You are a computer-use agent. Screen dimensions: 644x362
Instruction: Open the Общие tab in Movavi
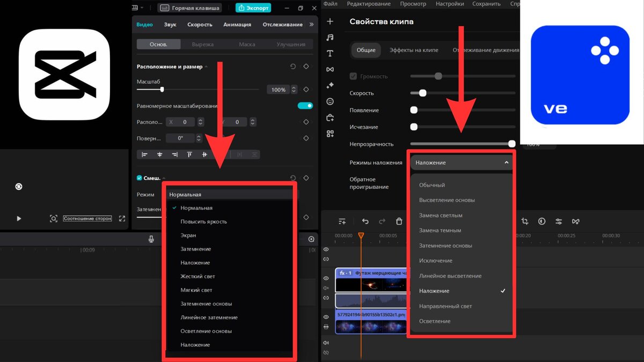[366, 50]
